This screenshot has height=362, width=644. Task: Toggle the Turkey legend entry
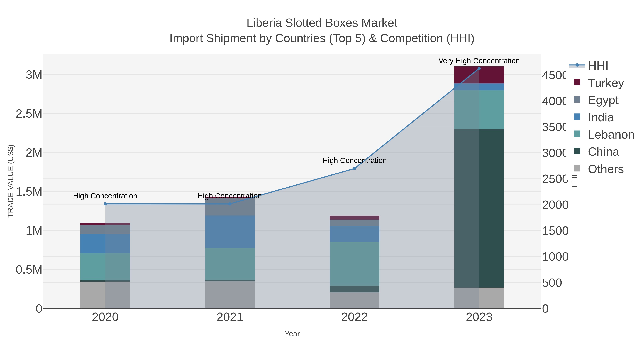[599, 83]
